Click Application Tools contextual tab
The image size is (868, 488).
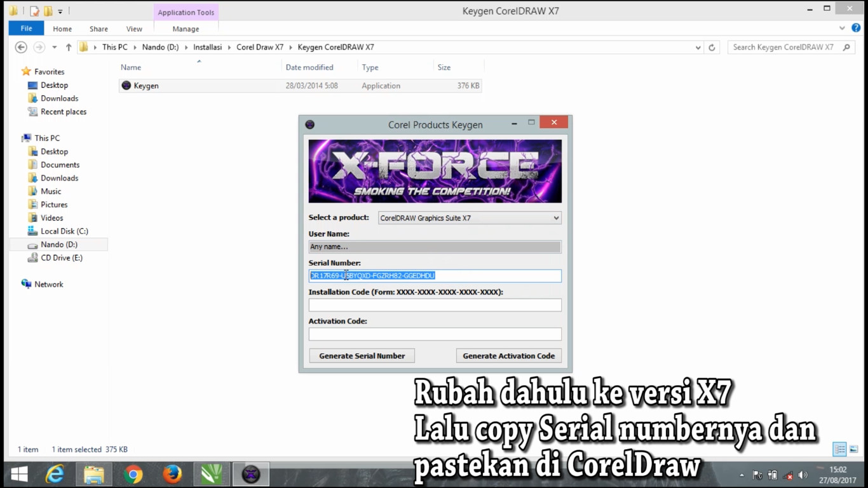[x=186, y=12]
